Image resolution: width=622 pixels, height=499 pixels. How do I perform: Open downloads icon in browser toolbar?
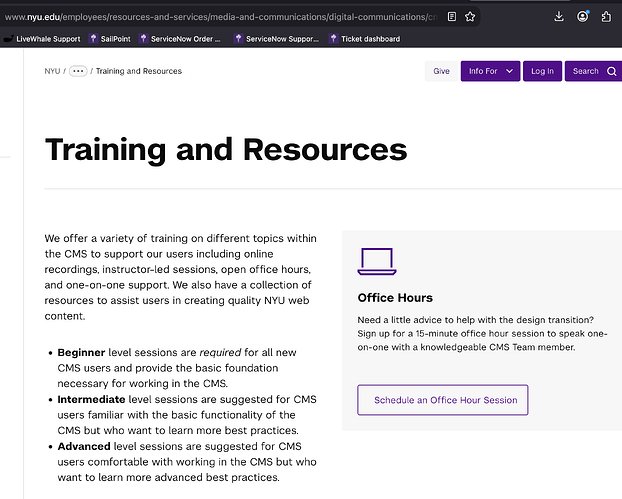[x=559, y=17]
